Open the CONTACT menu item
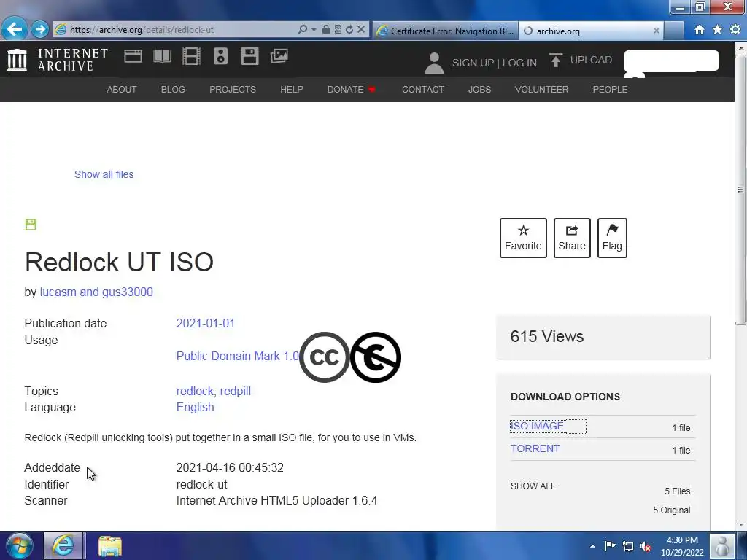Screen dimensions: 747x560 click(422, 90)
